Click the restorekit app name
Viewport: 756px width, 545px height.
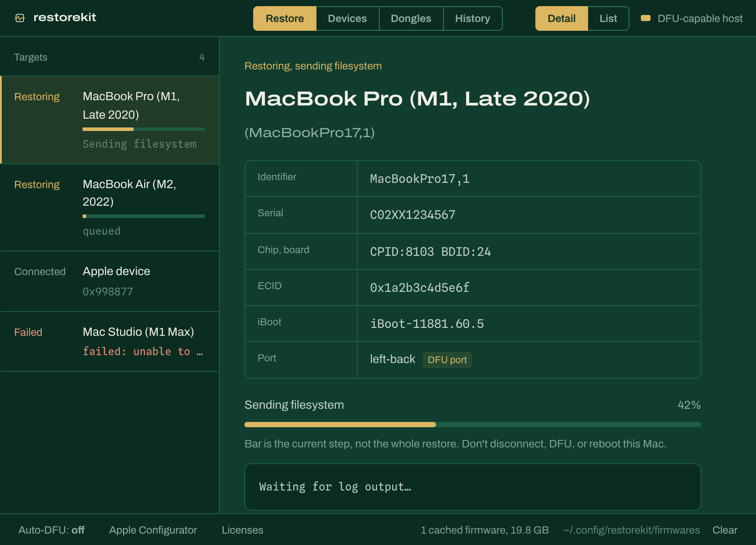click(x=65, y=18)
